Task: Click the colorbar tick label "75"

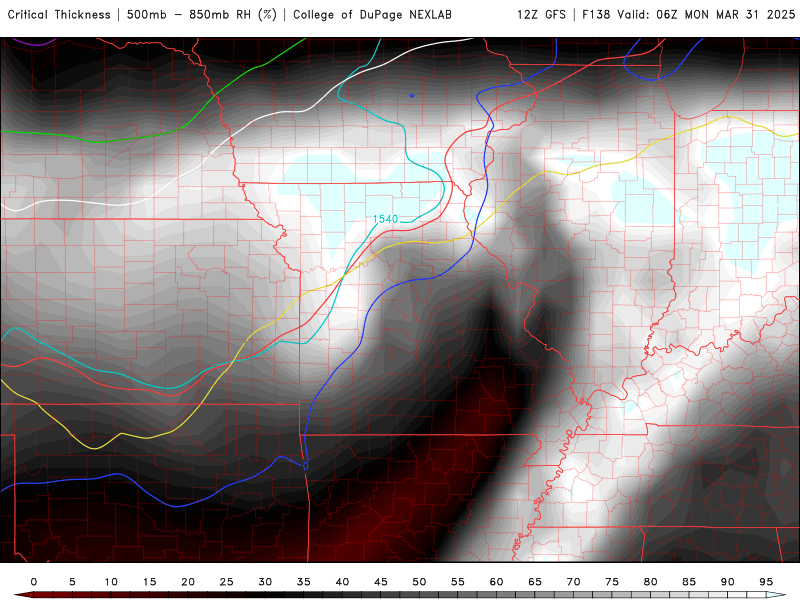Action: [x=612, y=582]
